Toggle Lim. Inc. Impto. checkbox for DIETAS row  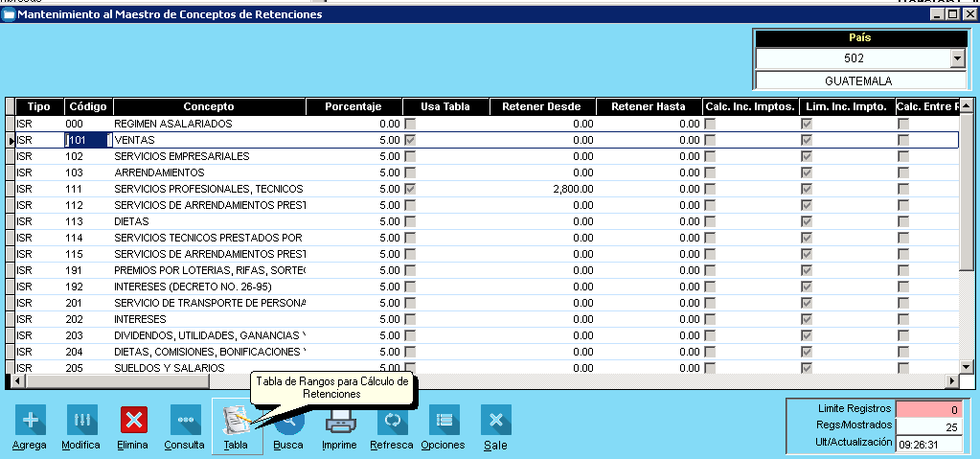coord(808,221)
